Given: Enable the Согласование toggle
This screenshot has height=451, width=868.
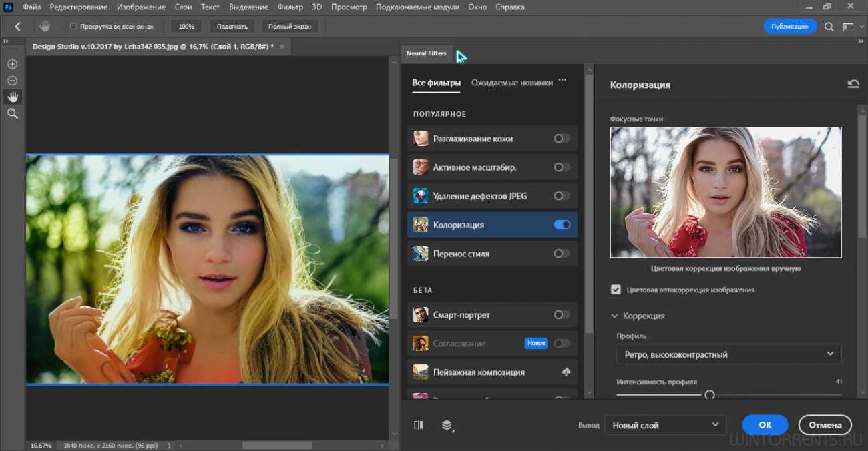Looking at the screenshot, I should pos(562,344).
